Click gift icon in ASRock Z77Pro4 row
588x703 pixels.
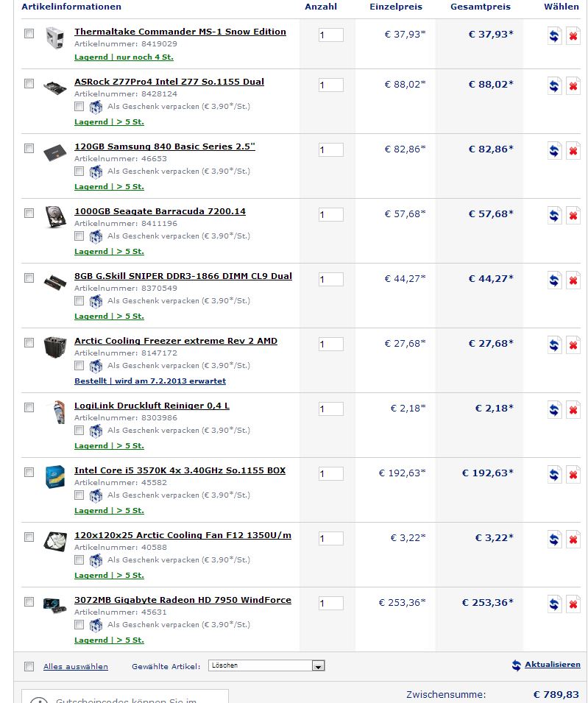pos(96,107)
